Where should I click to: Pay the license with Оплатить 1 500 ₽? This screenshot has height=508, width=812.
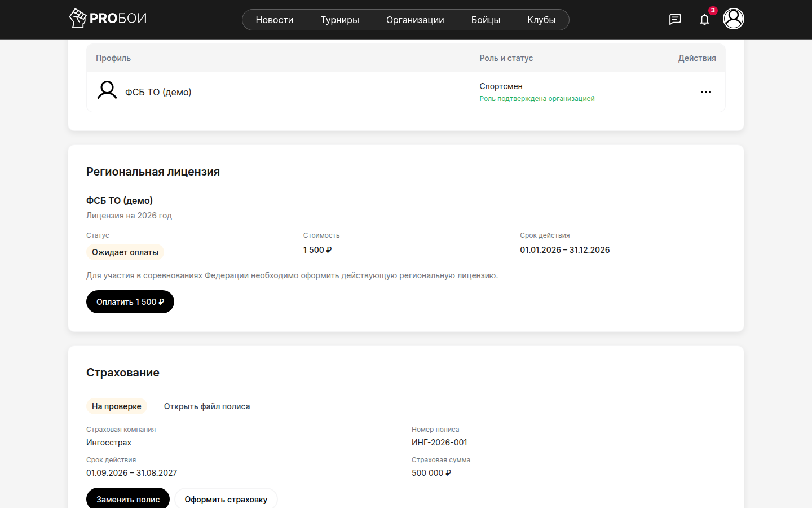pyautogui.click(x=130, y=302)
